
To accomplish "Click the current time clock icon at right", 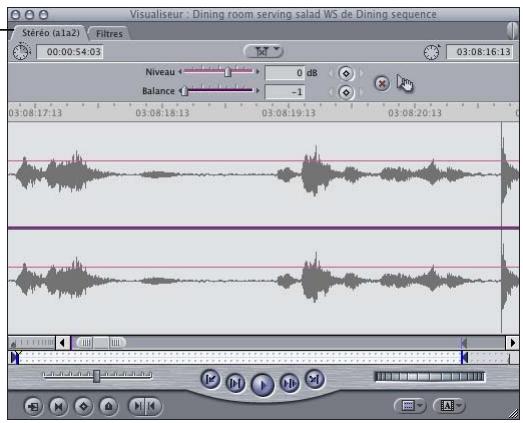I will click(x=432, y=52).
